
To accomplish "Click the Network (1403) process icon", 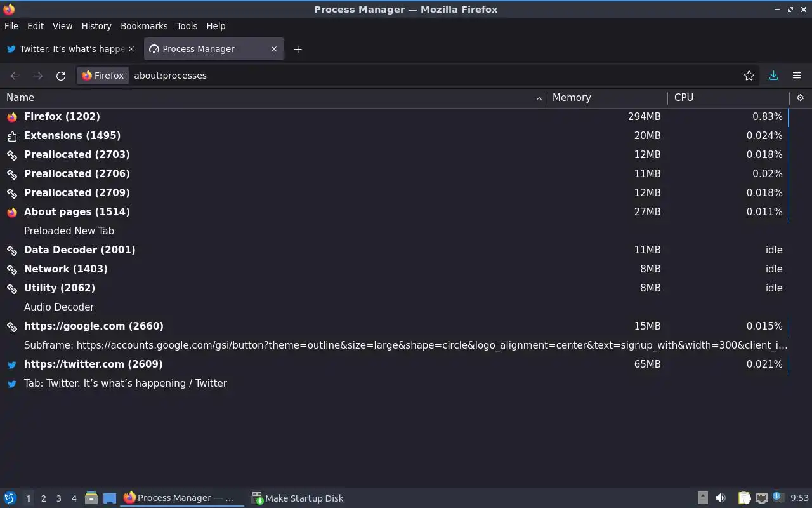I will click(x=12, y=269).
